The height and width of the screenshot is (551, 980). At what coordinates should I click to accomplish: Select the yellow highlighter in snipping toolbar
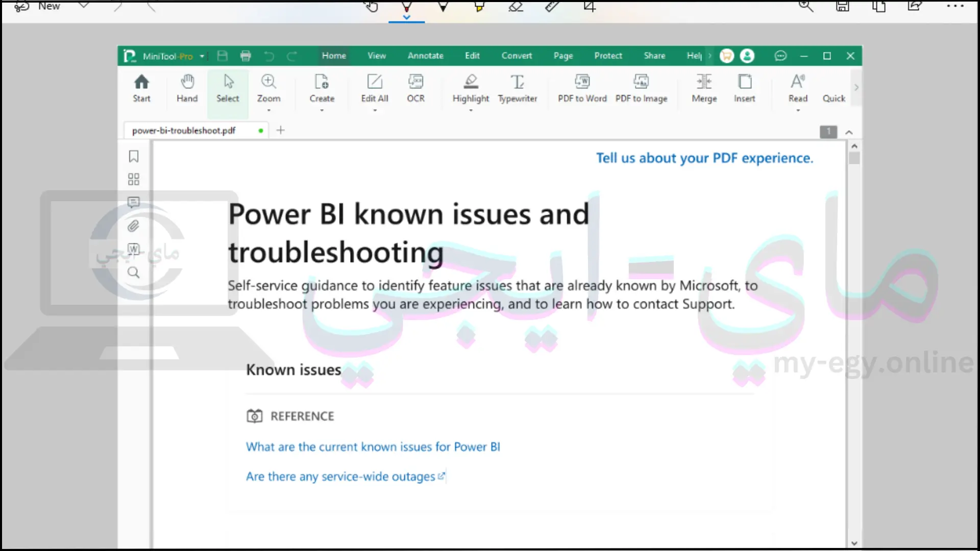479,7
